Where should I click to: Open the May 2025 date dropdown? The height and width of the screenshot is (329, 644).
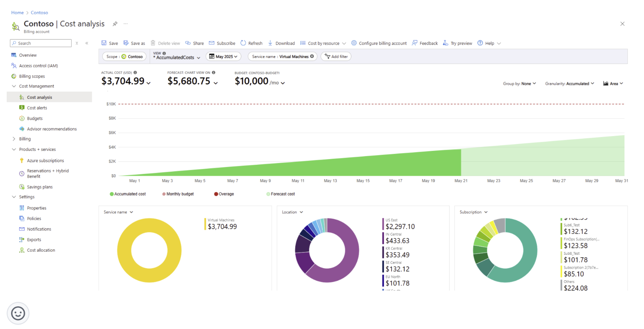[x=223, y=57]
